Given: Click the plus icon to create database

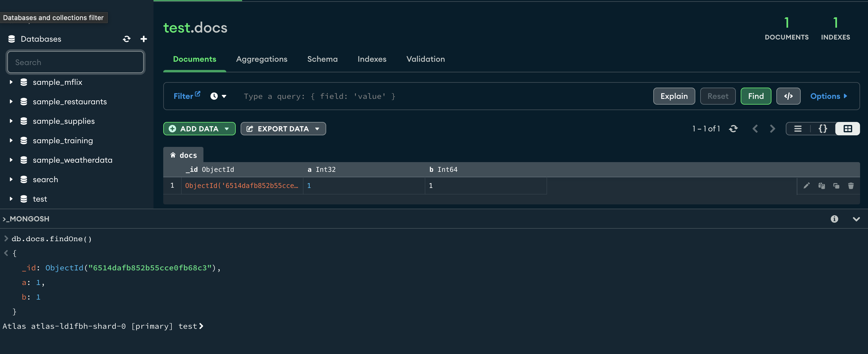Looking at the screenshot, I should click(143, 39).
